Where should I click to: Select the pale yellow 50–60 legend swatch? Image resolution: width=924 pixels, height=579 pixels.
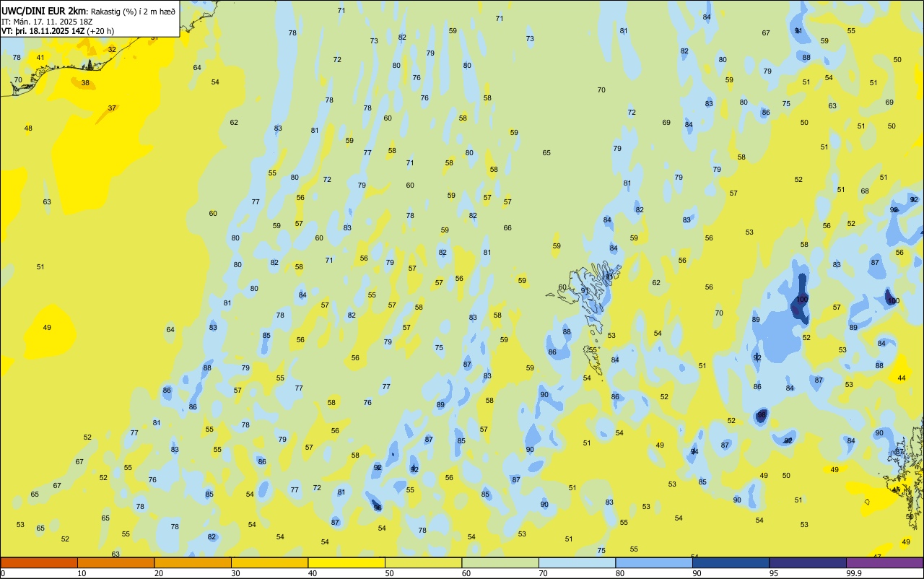pyautogui.click(x=423, y=562)
